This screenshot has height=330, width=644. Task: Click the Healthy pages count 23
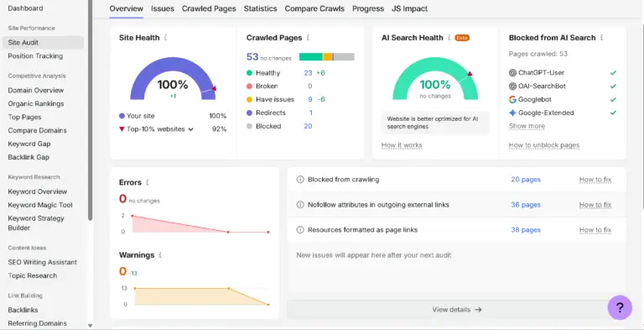(x=308, y=73)
